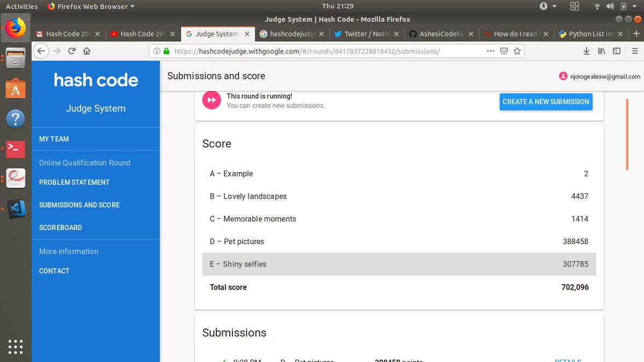Open the accessibility menu in top bar
The width and height of the screenshot is (644, 362).
pyautogui.click(x=543, y=6)
